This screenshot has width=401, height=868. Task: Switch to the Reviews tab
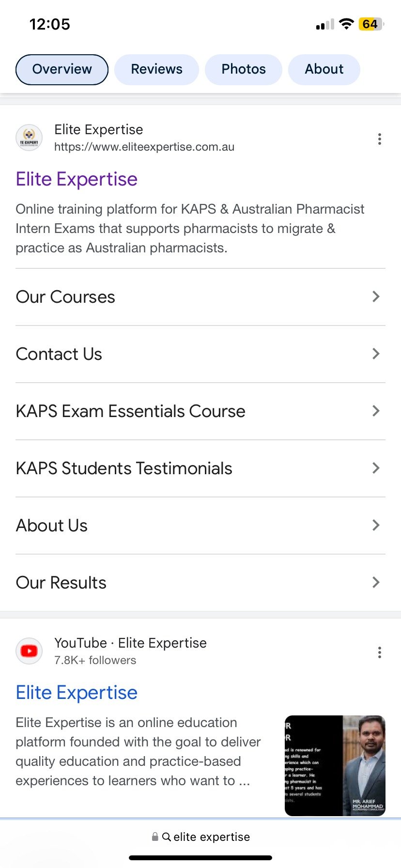coord(156,69)
